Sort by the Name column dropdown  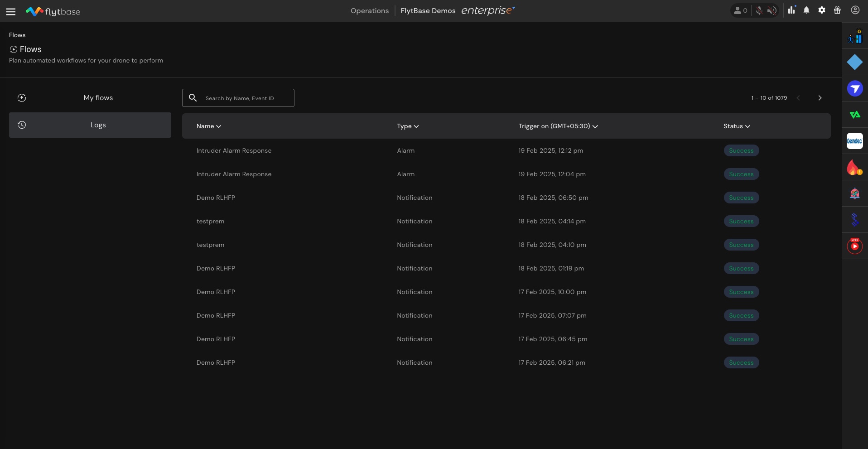pyautogui.click(x=209, y=126)
